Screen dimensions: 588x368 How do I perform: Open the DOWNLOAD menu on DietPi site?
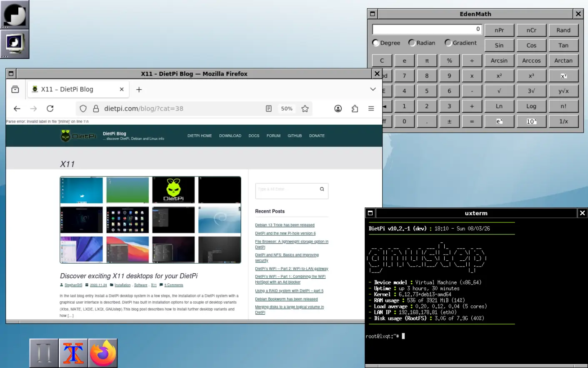pos(230,136)
